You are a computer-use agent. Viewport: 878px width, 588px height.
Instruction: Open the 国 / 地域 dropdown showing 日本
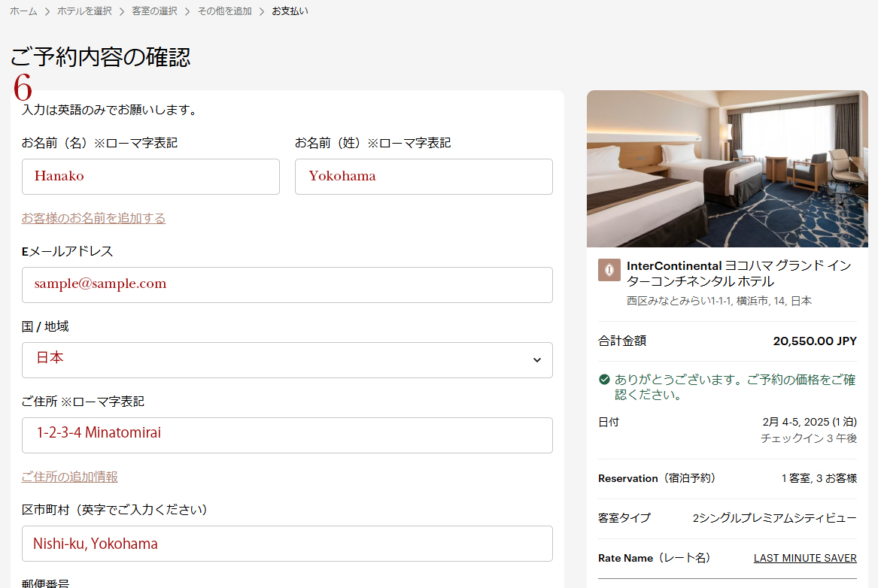tap(287, 359)
